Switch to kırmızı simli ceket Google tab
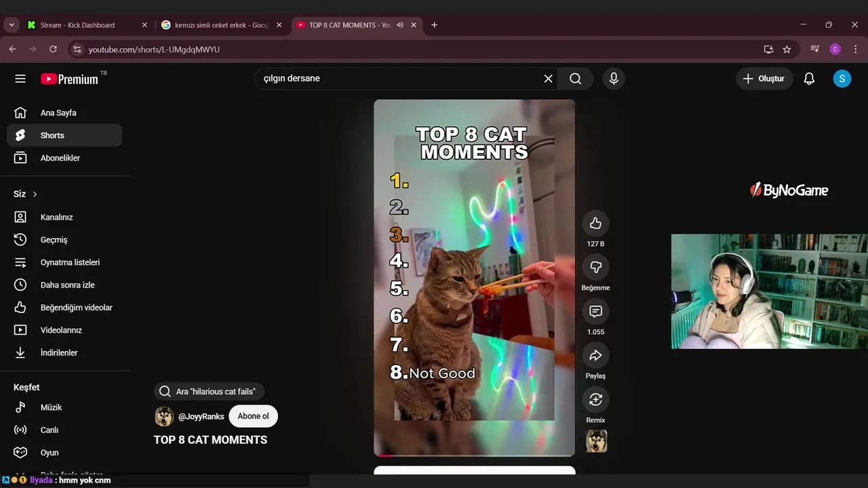Image resolution: width=868 pixels, height=488 pixels. (222, 25)
